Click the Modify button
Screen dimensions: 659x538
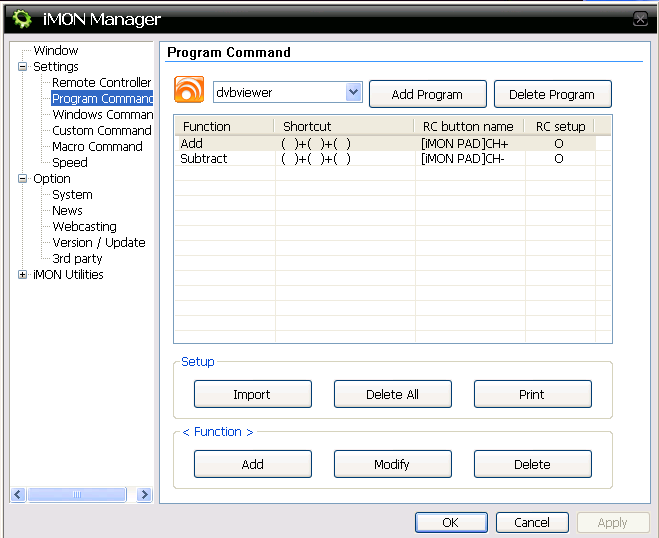click(x=393, y=464)
